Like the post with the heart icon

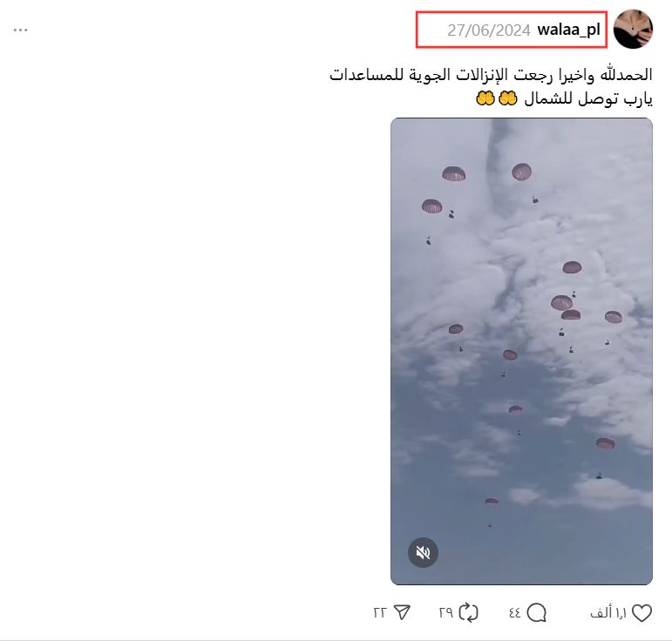[x=641, y=613]
